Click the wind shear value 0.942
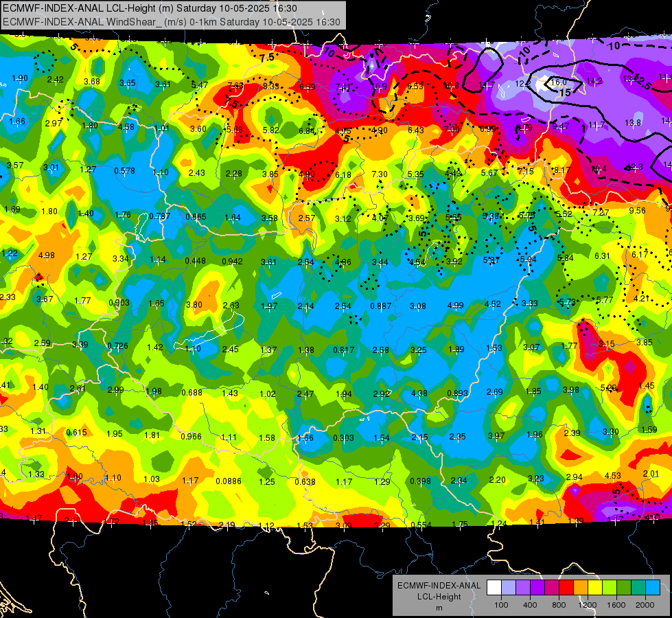This screenshot has height=618, width=672. (x=232, y=261)
